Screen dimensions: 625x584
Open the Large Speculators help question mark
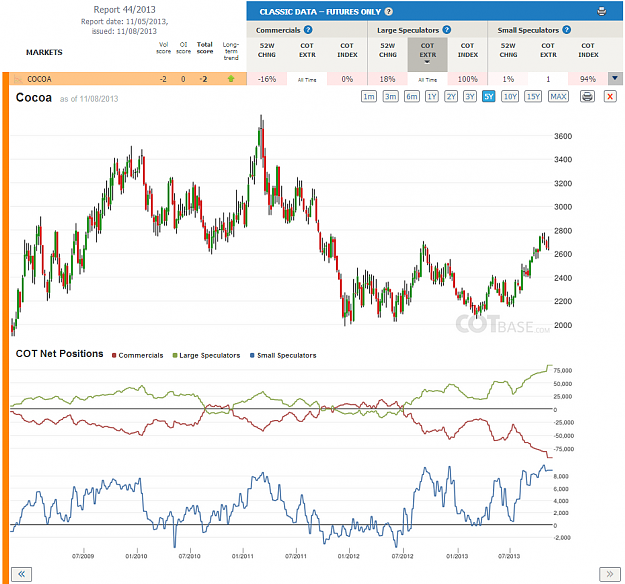[446, 30]
